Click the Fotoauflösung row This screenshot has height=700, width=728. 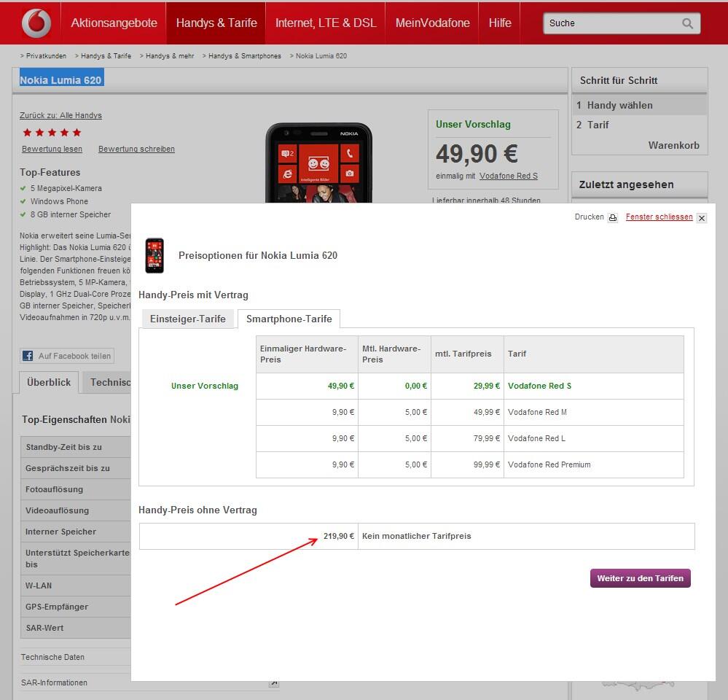click(x=76, y=489)
